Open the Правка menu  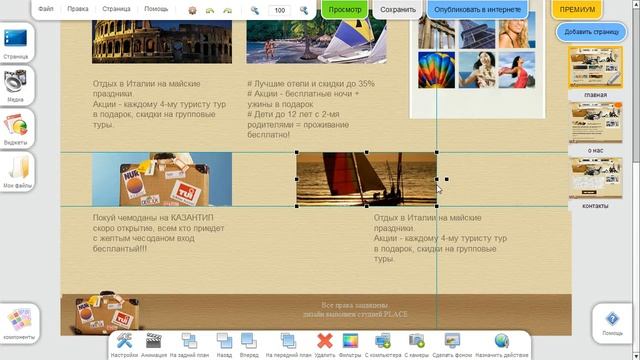pos(78,9)
